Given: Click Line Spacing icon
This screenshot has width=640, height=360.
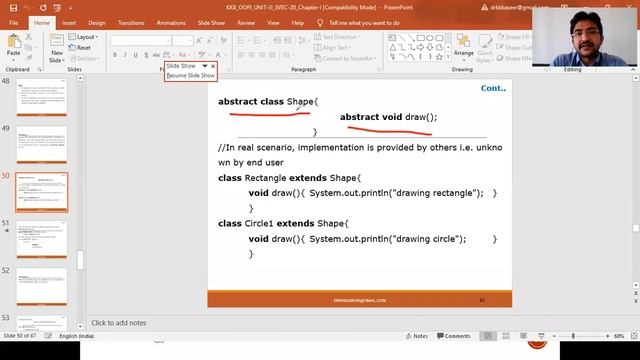Looking at the screenshot, I should click(303, 40).
